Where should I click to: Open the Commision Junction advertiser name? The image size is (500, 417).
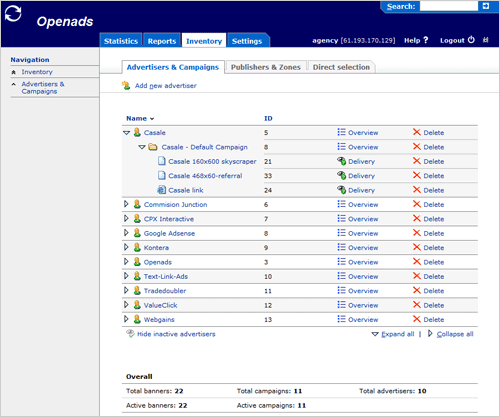175,204
